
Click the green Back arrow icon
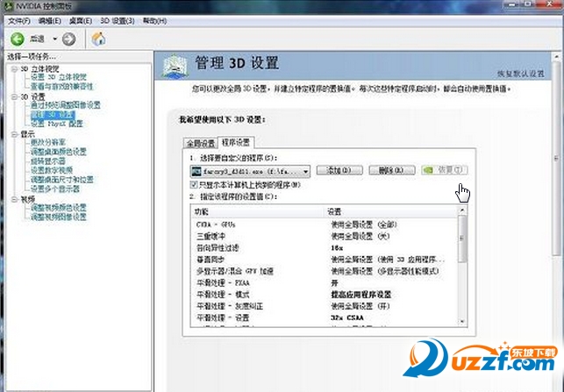(x=17, y=39)
